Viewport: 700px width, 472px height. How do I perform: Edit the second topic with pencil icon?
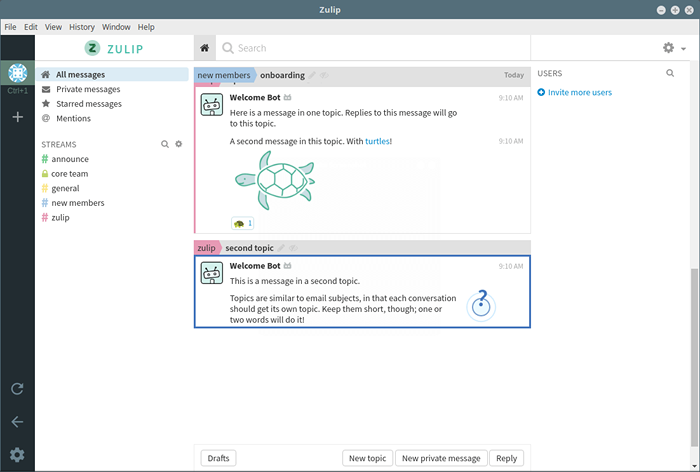281,248
